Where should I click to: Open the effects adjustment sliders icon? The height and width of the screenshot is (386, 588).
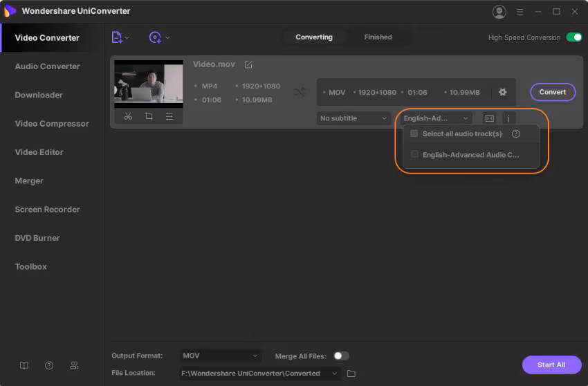tap(169, 116)
